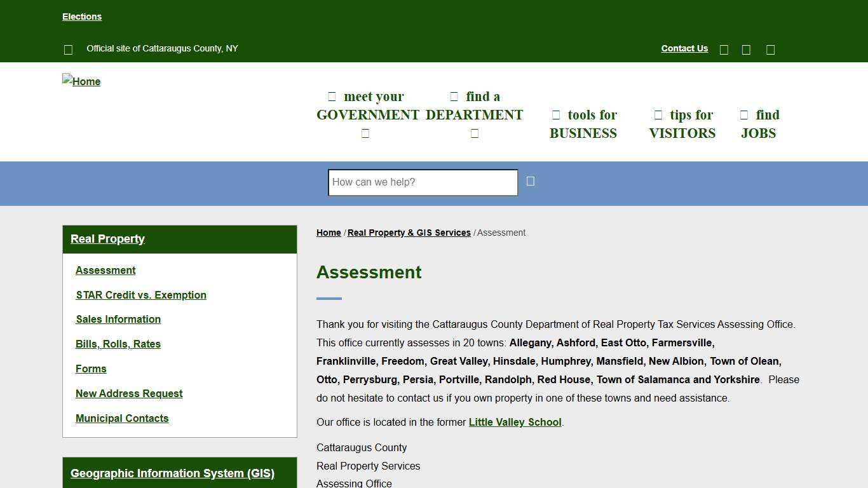
Task: Click 'Real Property & GIS Services' breadcrumb
Action: (409, 233)
